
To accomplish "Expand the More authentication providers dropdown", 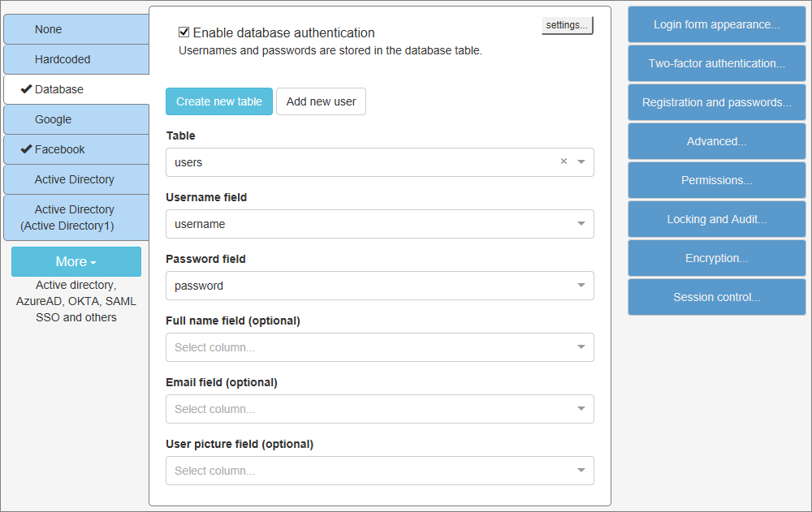I will pos(76,261).
